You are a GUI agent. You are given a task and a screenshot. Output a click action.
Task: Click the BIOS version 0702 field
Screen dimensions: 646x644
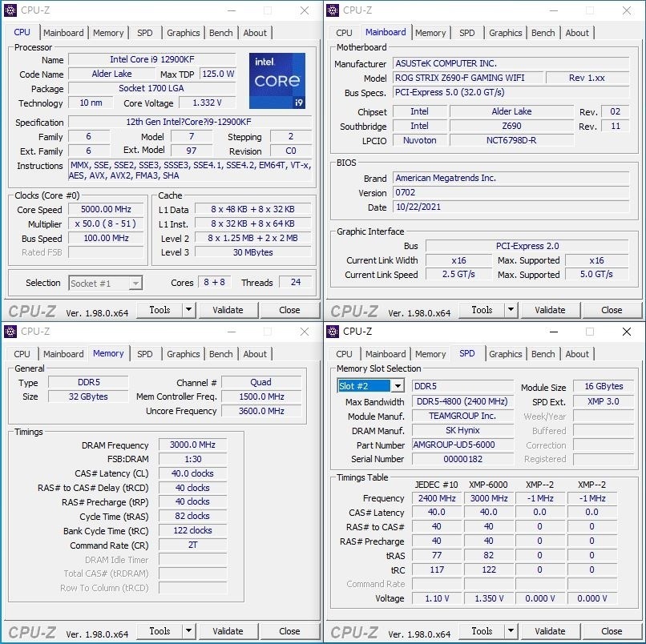511,192
